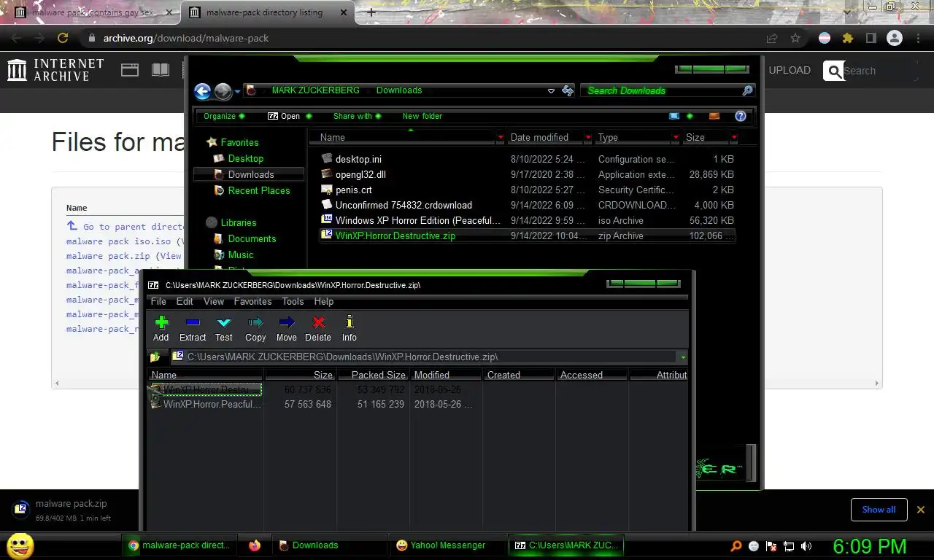Click the 7-Zip Delete toolbar icon

pyautogui.click(x=318, y=323)
